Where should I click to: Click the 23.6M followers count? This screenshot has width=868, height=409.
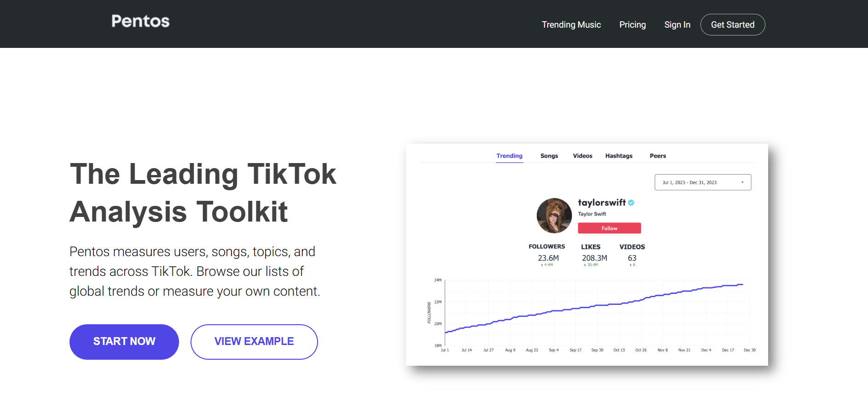548,258
